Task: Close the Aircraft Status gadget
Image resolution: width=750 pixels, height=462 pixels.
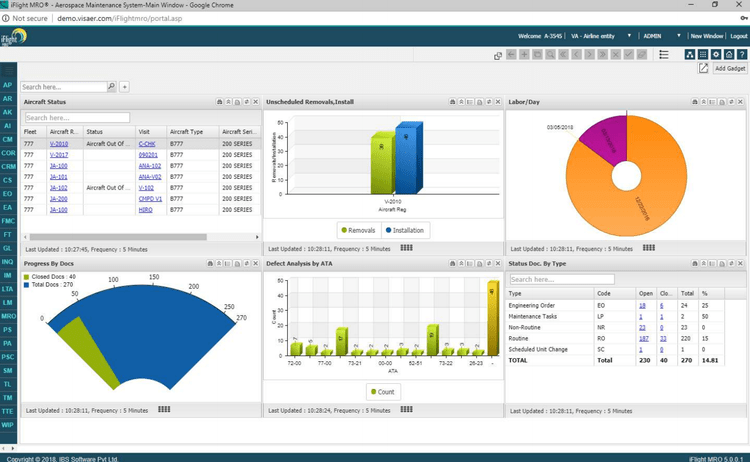Action: [256, 102]
